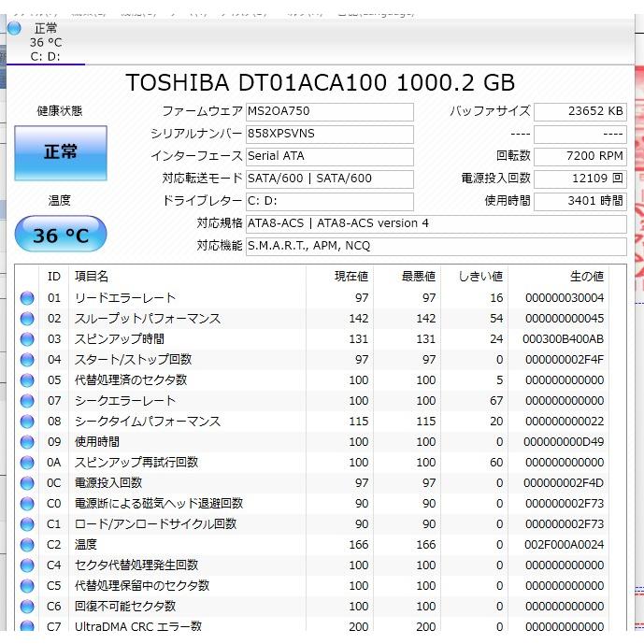Click the transfer mode field SATA/600 | SATA/600
Screen dimensions: 644x644
coord(329,179)
